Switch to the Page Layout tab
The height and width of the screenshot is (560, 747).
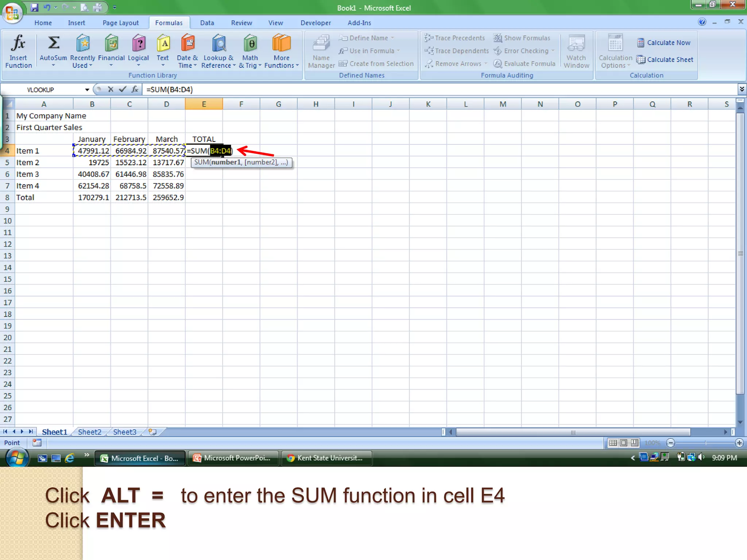[x=121, y=23]
